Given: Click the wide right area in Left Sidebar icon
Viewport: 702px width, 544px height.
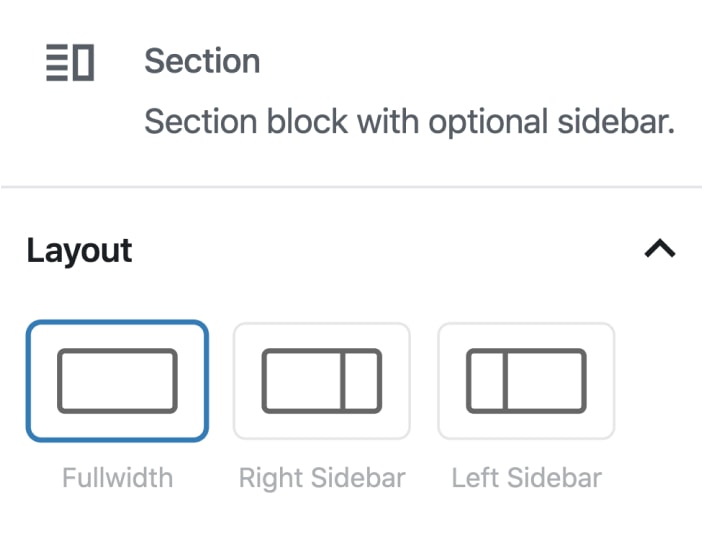Looking at the screenshot, I should [544, 381].
